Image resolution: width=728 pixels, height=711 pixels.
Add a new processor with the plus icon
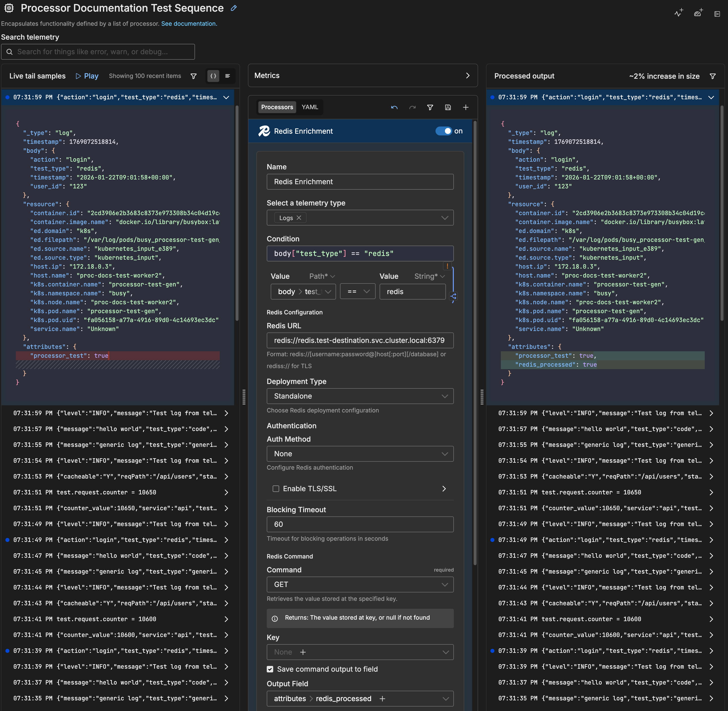point(465,107)
